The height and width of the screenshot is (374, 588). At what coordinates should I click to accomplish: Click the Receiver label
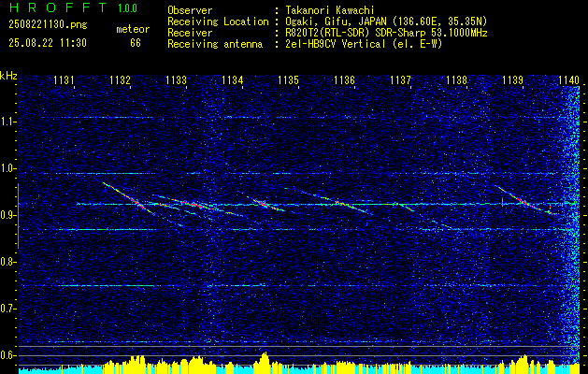point(190,33)
